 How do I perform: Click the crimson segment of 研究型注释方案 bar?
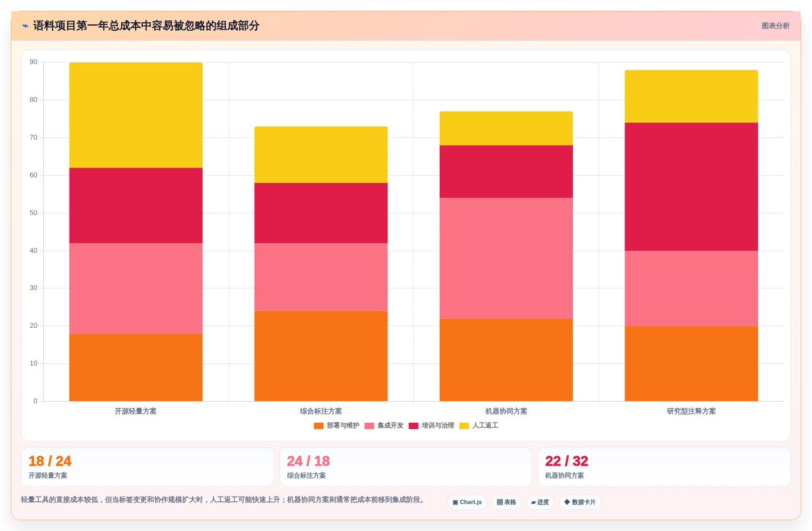pos(691,187)
